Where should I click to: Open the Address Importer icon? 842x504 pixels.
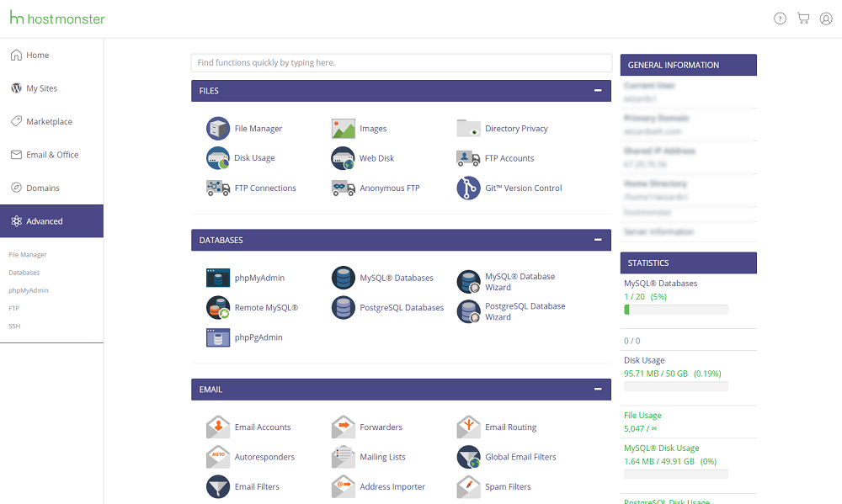click(344, 486)
